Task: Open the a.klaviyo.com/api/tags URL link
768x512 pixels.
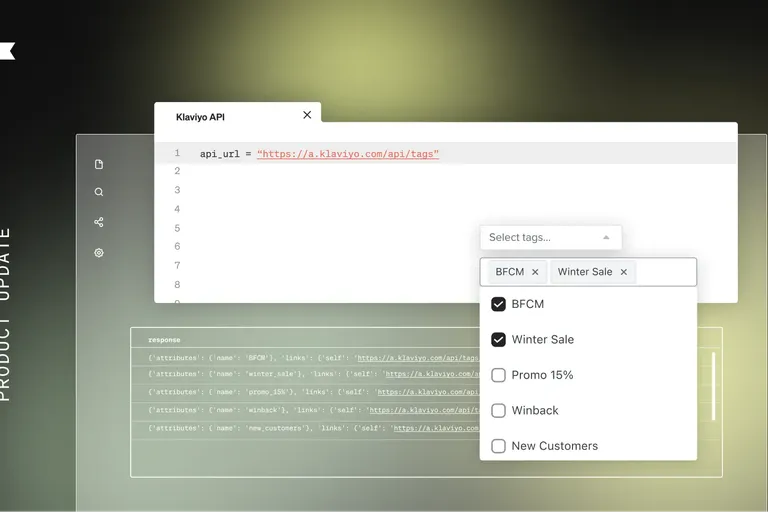Action: (348, 154)
